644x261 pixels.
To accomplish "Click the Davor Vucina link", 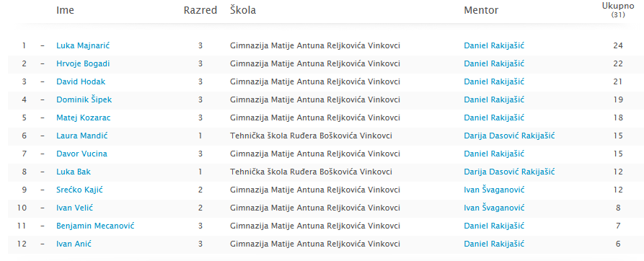I will click(x=81, y=154).
